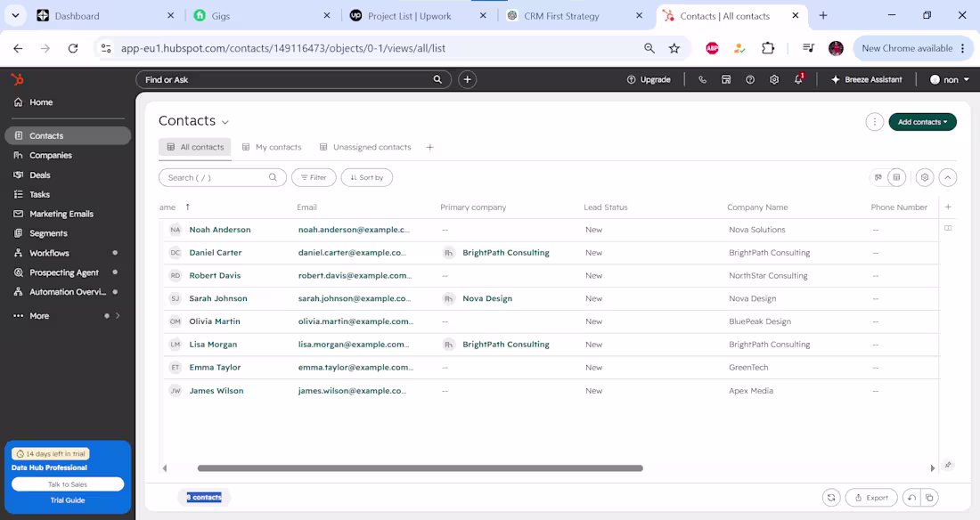Open the contacts more actions kebab menu
980x520 pixels.
pos(874,122)
